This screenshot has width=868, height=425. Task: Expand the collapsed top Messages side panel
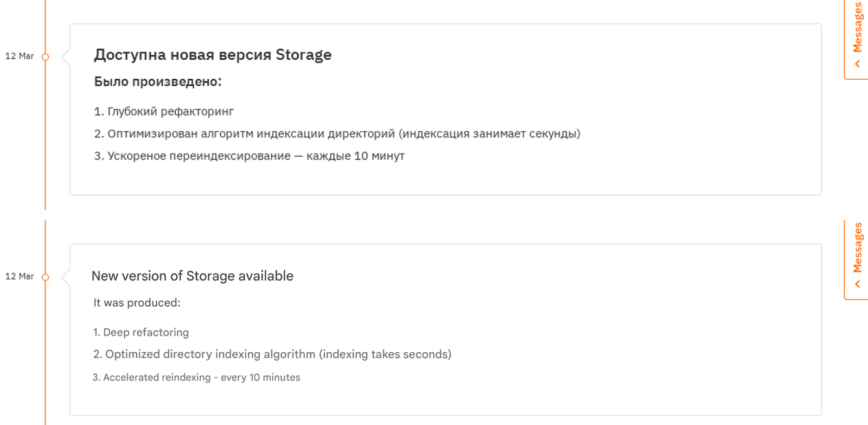pyautogui.click(x=857, y=33)
